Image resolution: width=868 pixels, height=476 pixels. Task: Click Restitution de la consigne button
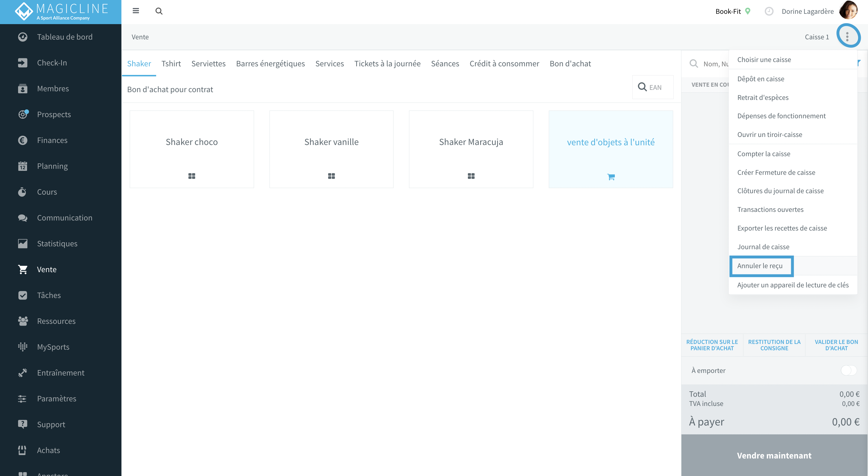pyautogui.click(x=774, y=345)
